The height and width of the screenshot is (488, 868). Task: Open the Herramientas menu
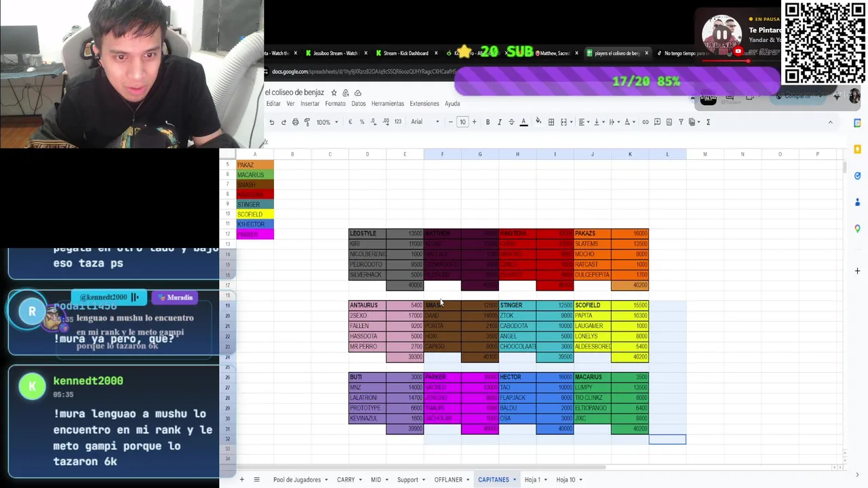point(388,104)
